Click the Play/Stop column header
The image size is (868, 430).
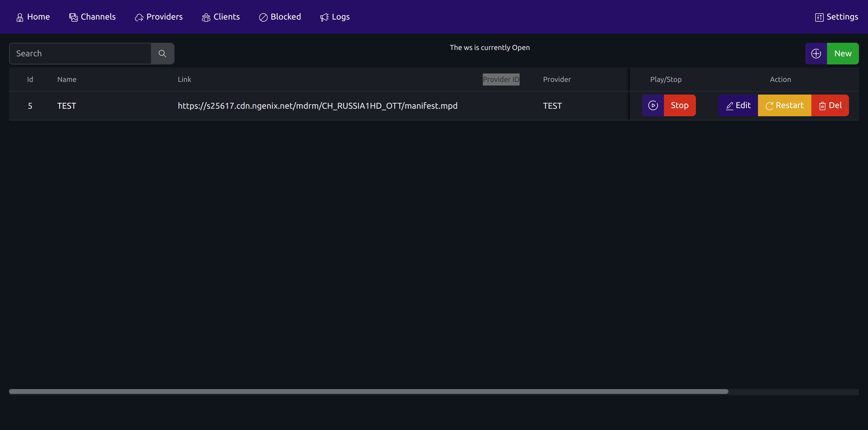(666, 79)
